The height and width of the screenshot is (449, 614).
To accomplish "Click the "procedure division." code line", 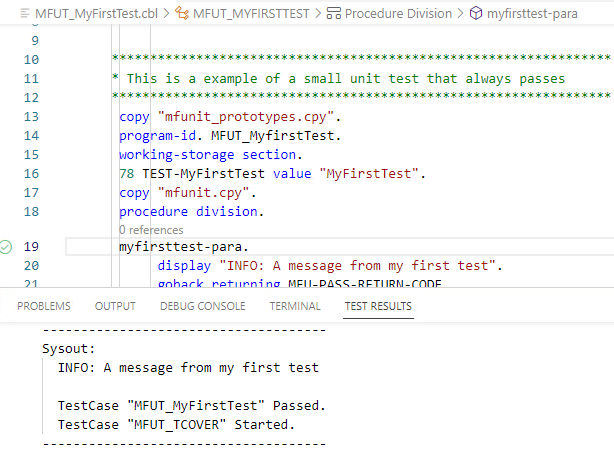I will click(192, 211).
